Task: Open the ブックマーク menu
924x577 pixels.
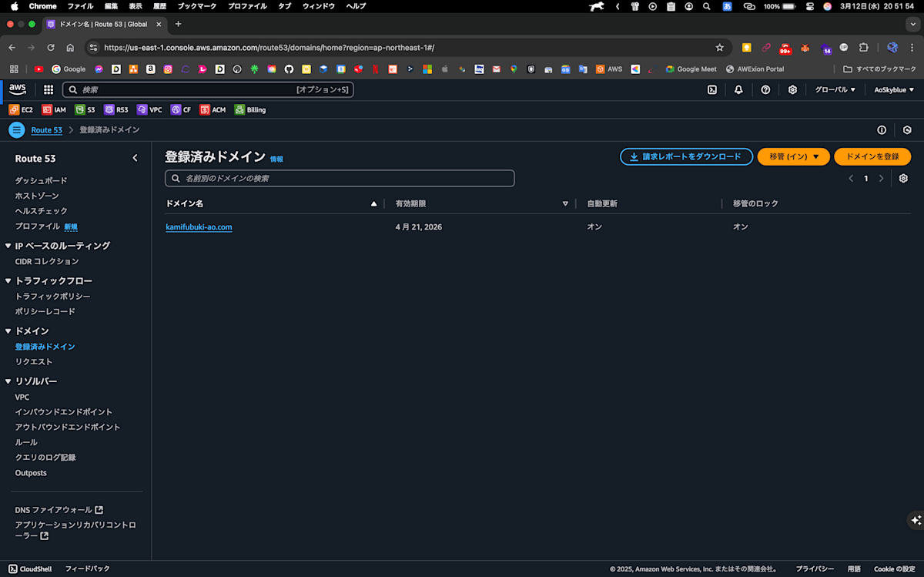Action: (x=198, y=6)
